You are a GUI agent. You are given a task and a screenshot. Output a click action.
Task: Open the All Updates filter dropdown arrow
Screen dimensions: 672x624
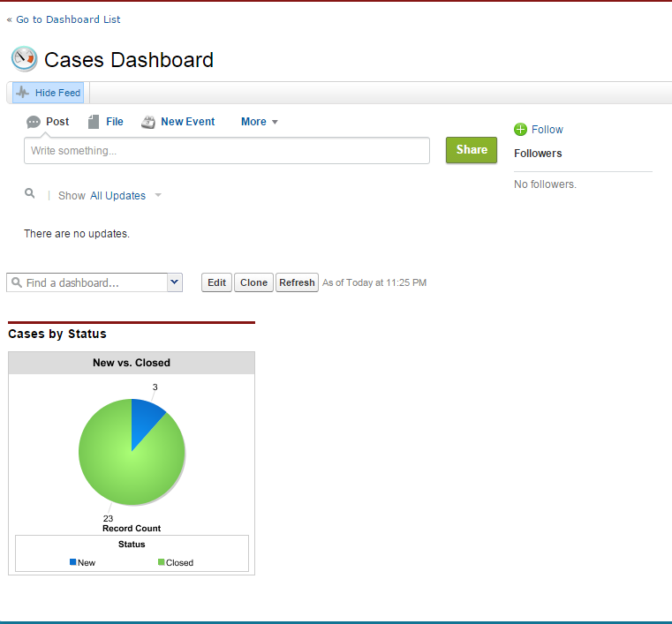pos(158,195)
